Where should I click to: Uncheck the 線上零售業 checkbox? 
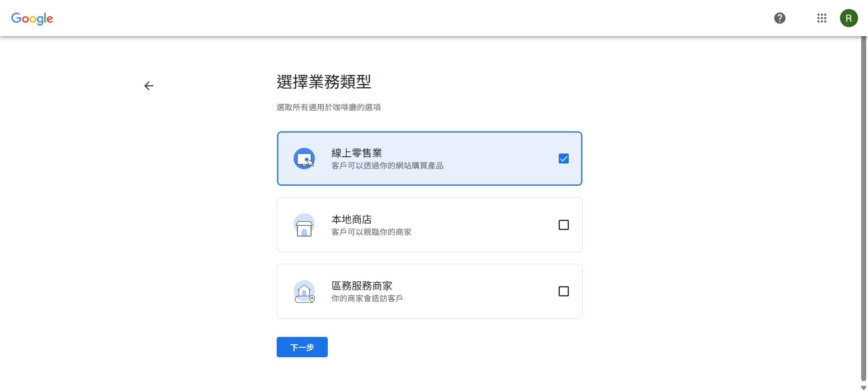point(563,159)
